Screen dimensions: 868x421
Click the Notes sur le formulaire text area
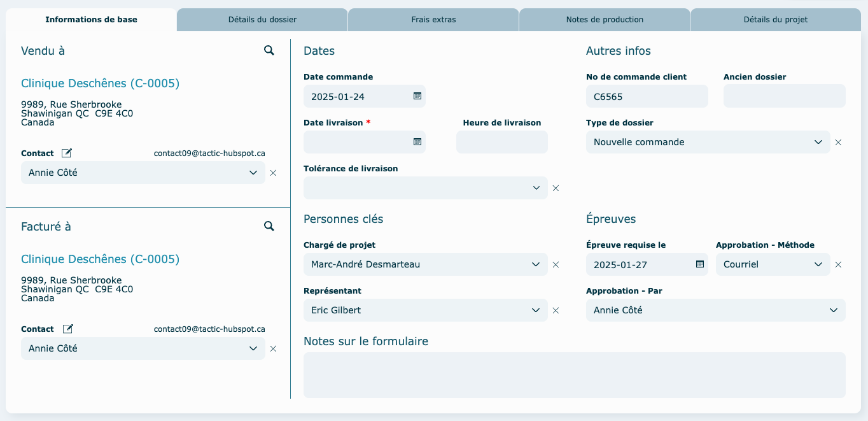(574, 375)
